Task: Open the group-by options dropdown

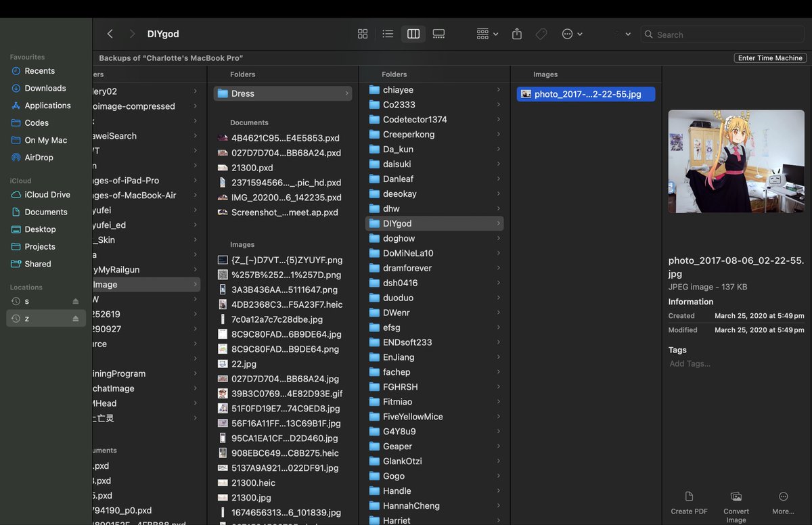Action: click(487, 34)
